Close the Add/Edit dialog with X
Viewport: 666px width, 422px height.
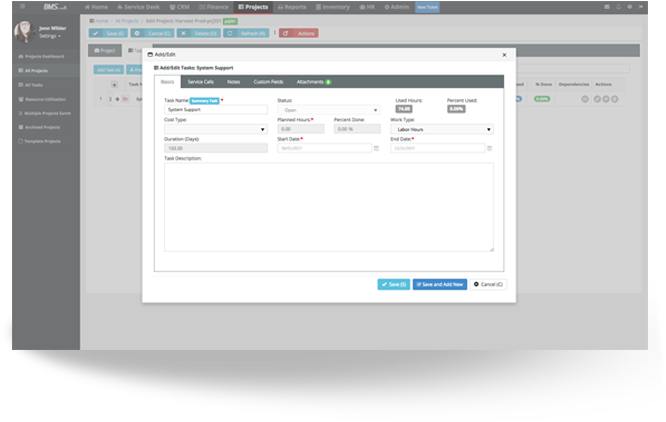[x=504, y=55]
